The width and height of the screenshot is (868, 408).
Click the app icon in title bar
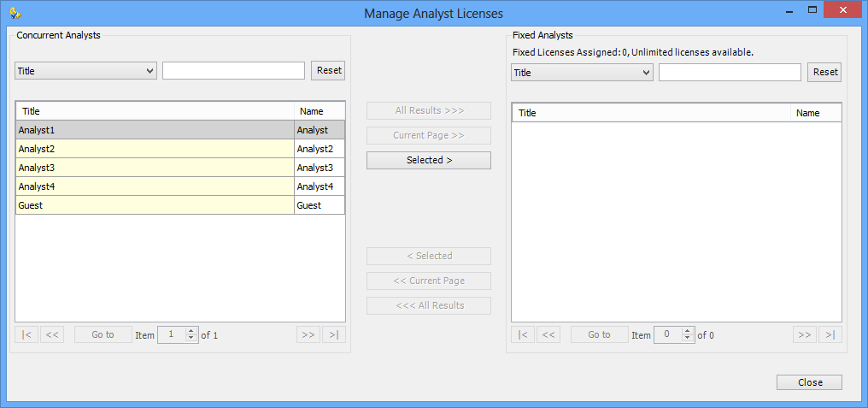[x=15, y=12]
